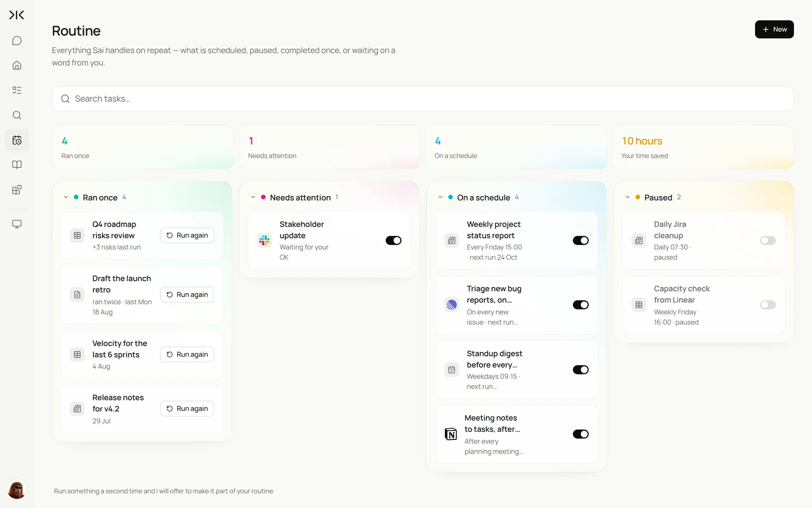The width and height of the screenshot is (812, 508).
Task: Click the monitor icon in sidebar
Action: (x=17, y=224)
